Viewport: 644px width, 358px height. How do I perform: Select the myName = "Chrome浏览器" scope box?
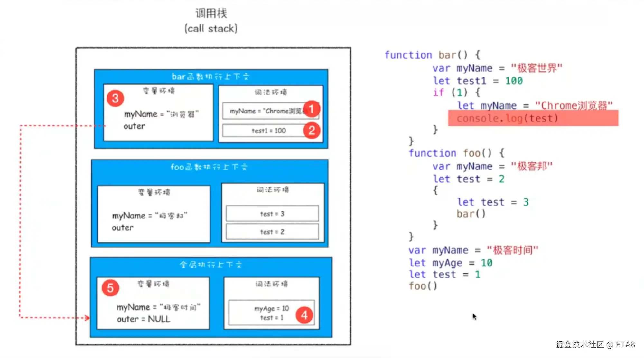click(x=271, y=111)
